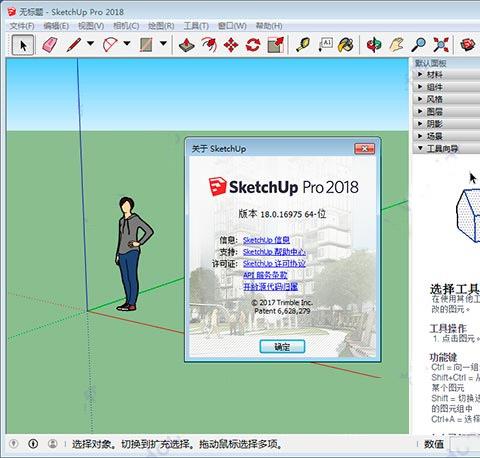Open the API 服务条款 link
480x458 pixels.
(265, 275)
